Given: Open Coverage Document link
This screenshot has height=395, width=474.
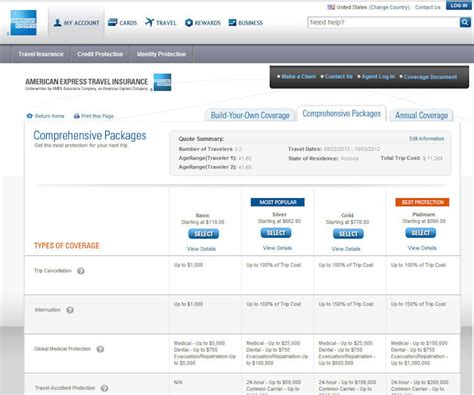Looking at the screenshot, I should point(430,77).
